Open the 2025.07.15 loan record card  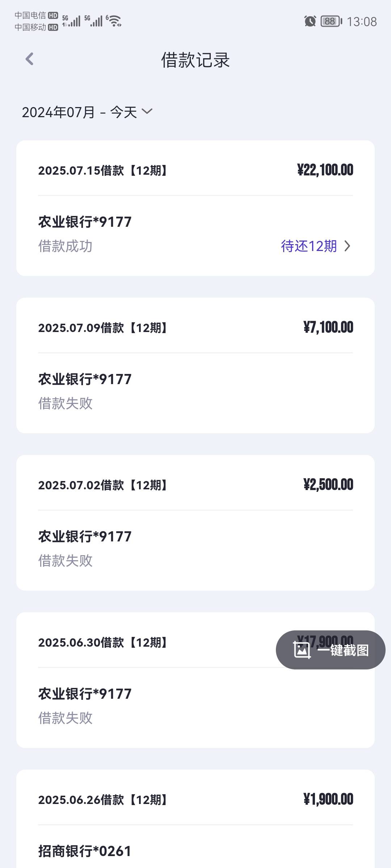point(195,208)
